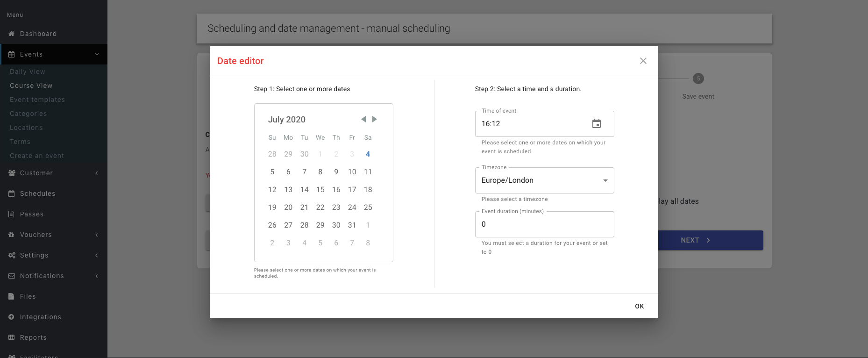Click the Settings gears icon

12,255
